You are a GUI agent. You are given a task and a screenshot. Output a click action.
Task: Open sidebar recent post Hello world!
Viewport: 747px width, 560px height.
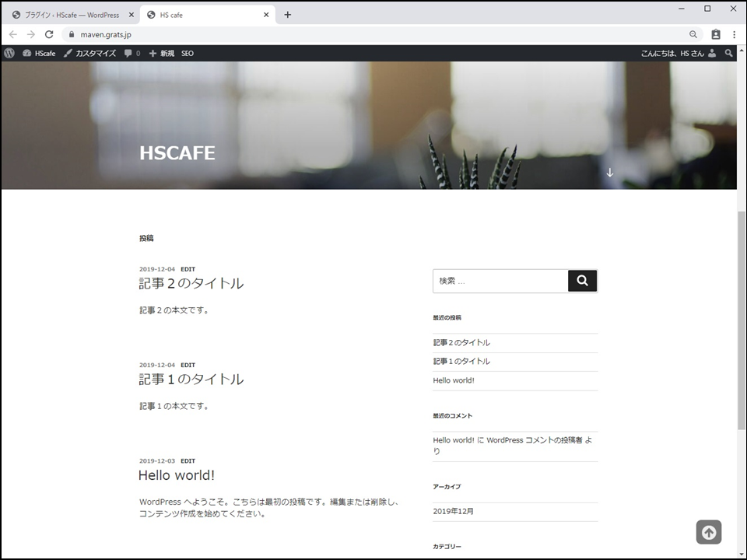tap(454, 380)
